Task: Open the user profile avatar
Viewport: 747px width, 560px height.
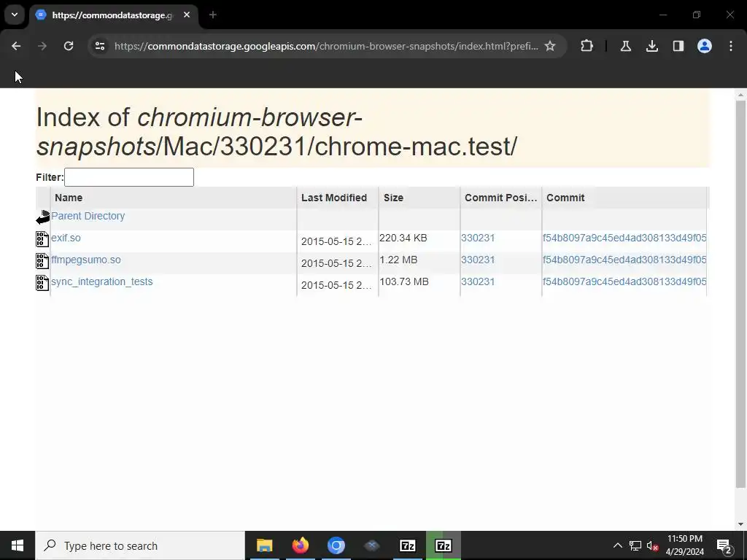Action: [705, 46]
